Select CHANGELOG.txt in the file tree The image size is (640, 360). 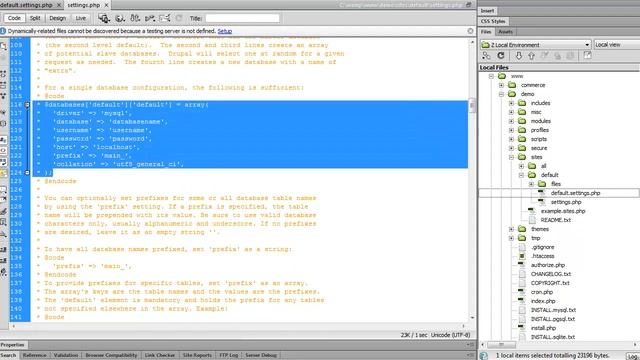coord(551,274)
